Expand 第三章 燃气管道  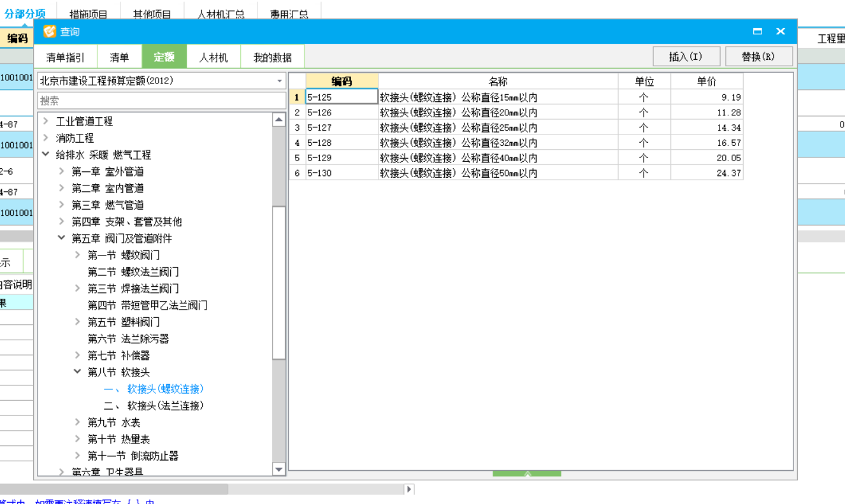(62, 205)
